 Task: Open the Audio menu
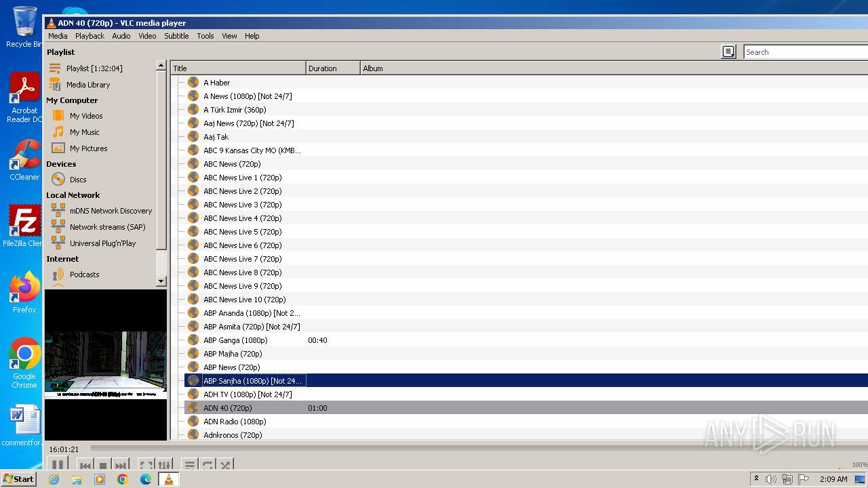point(121,36)
